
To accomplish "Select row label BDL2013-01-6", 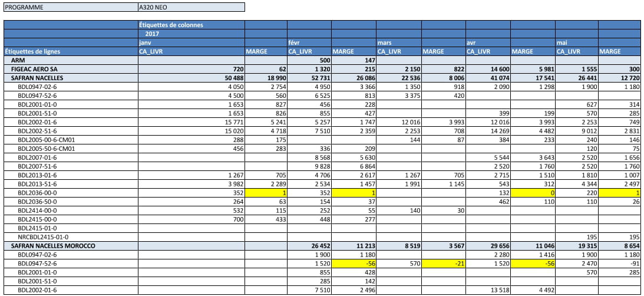I will [71, 175].
